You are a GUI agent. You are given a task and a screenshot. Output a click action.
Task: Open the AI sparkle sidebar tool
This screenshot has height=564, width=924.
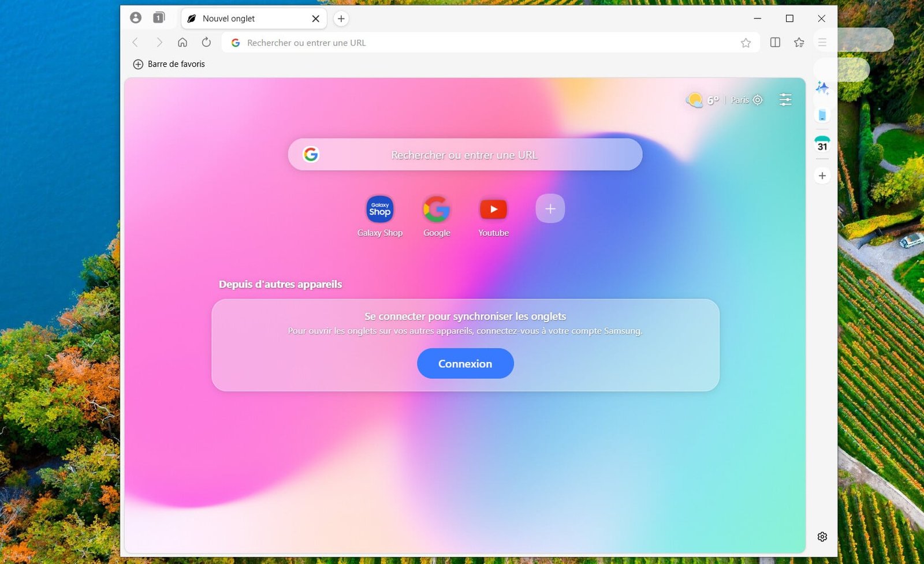tap(822, 88)
